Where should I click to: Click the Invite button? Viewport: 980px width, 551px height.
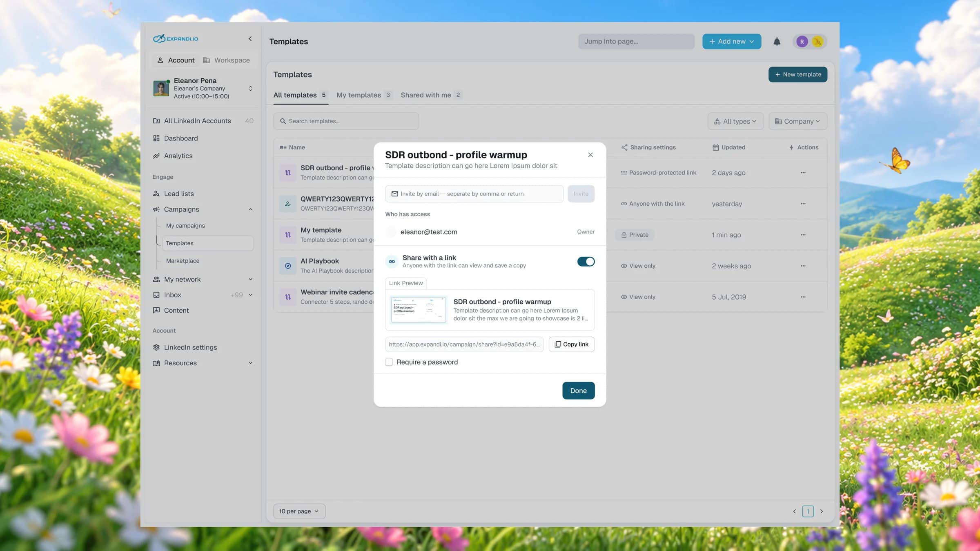581,194
